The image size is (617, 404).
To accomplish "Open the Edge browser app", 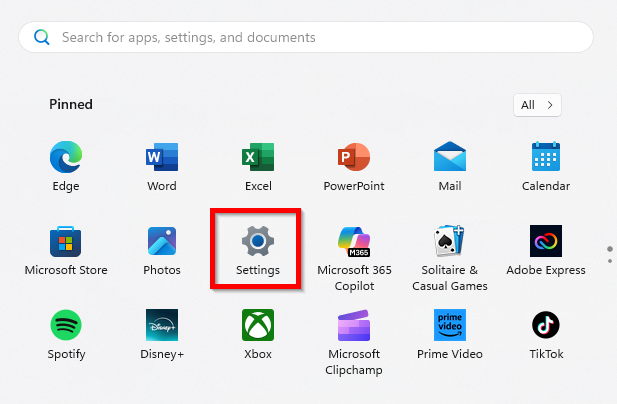I will (66, 166).
